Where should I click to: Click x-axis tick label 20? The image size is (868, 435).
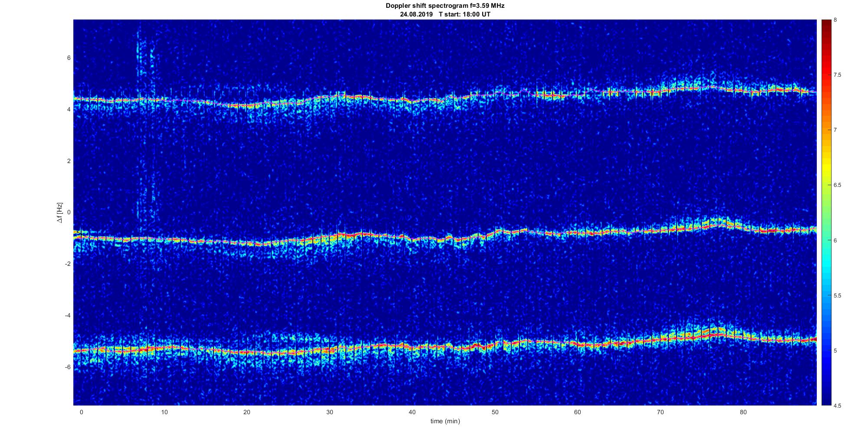click(247, 412)
